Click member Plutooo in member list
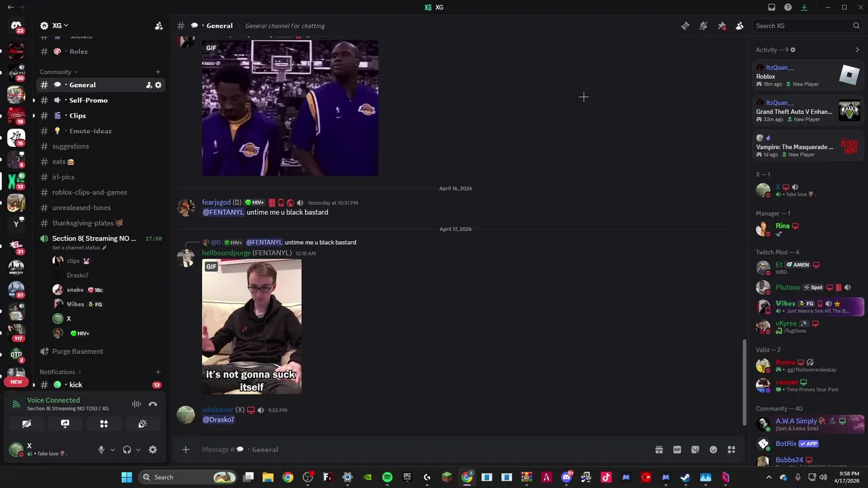This screenshot has width=868, height=488. click(808, 287)
